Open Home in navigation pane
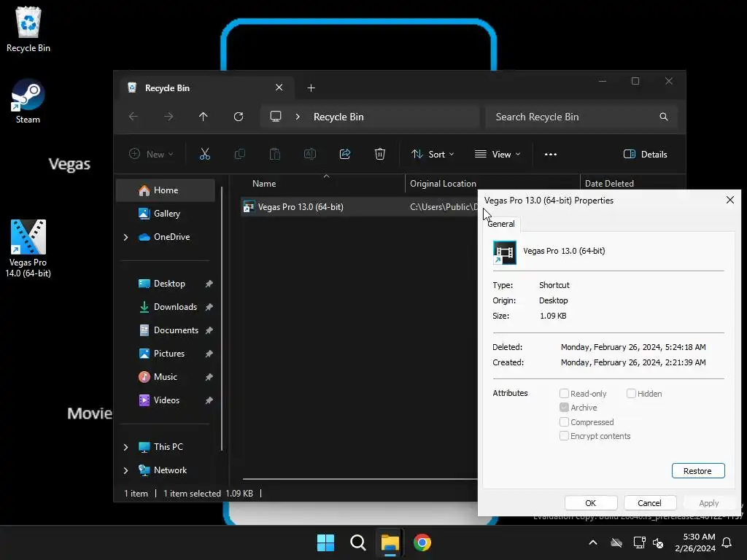Viewport: 747px width, 560px height. coord(166,190)
